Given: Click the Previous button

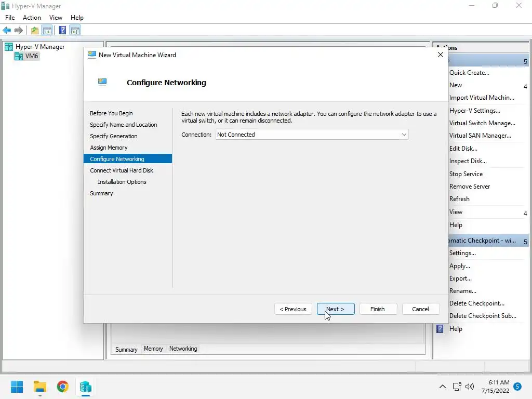Looking at the screenshot, I should pyautogui.click(x=293, y=309).
